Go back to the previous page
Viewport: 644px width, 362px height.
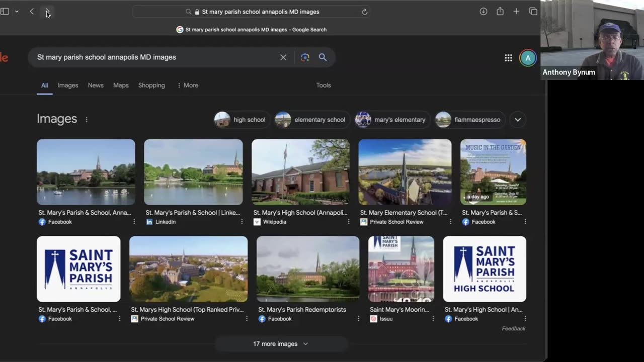32,12
